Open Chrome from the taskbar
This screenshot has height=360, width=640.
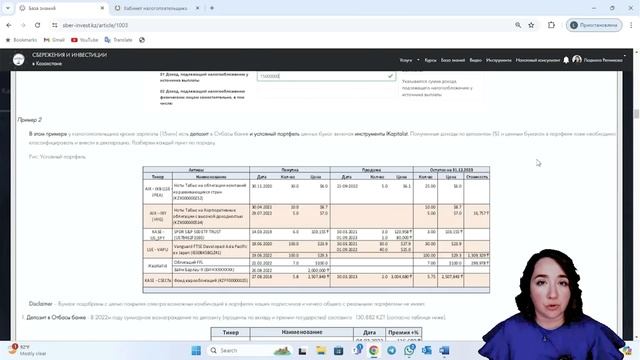tap(373, 351)
